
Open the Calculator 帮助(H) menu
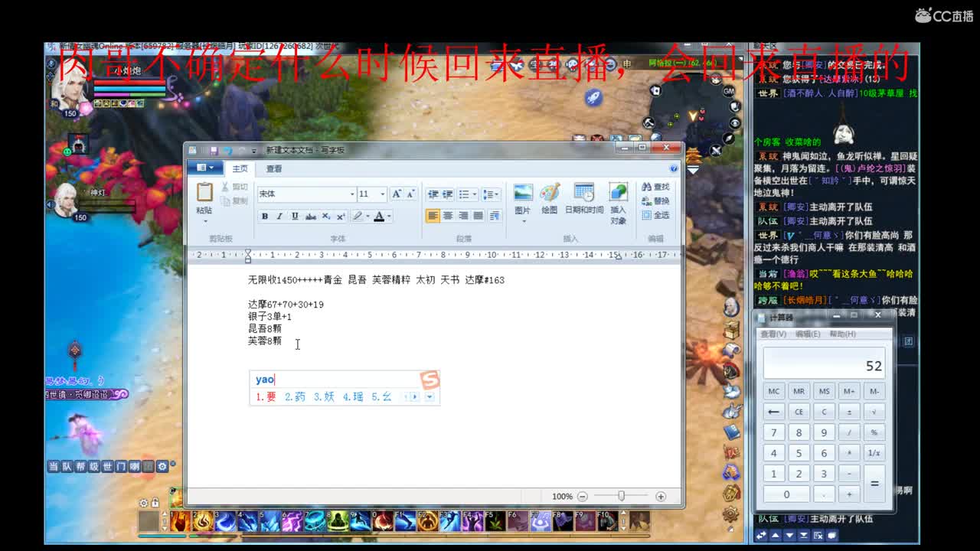pyautogui.click(x=842, y=334)
